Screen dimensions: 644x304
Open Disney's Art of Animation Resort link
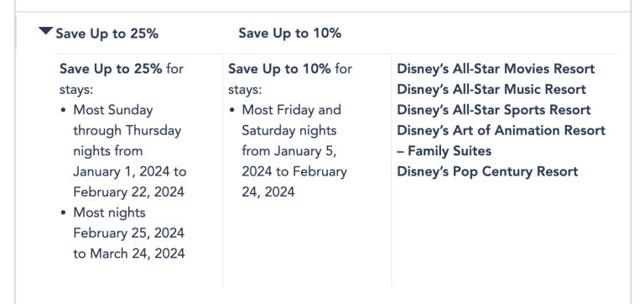501,130
